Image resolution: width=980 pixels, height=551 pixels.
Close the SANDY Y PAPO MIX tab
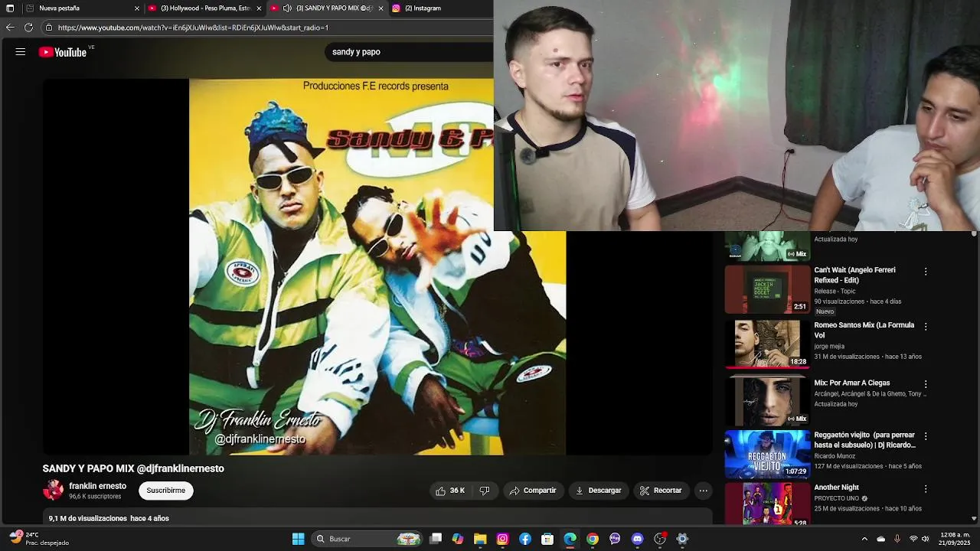(x=381, y=8)
